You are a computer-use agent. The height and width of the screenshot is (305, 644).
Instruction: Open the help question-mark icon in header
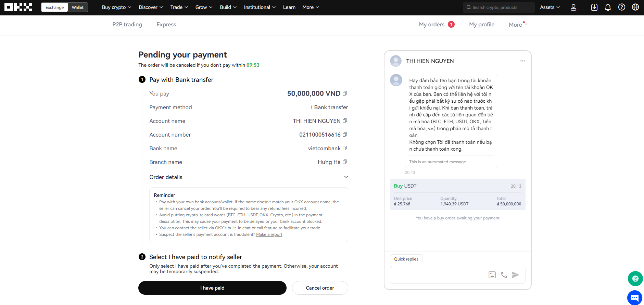pyautogui.click(x=622, y=7)
